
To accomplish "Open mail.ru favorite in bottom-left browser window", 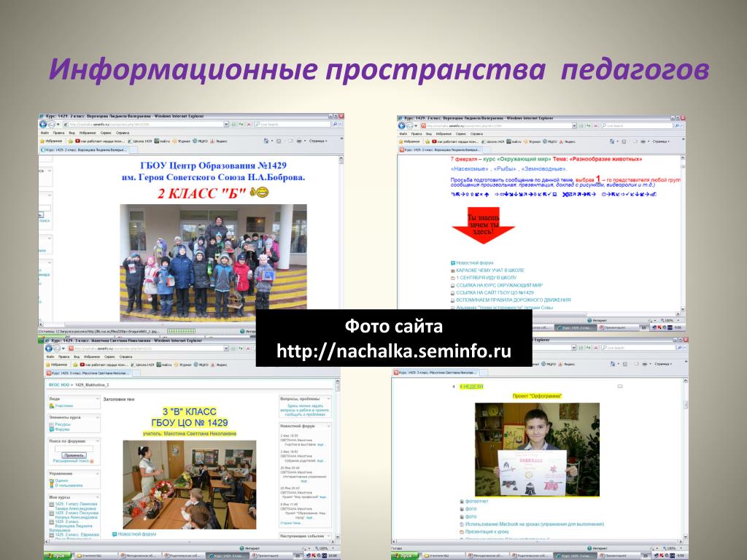I will (164, 365).
